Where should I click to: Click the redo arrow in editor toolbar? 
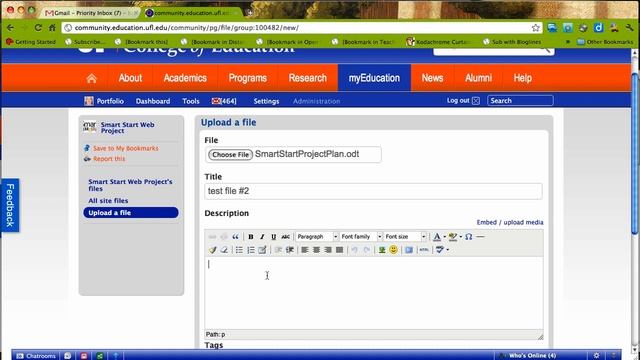(x=366, y=250)
